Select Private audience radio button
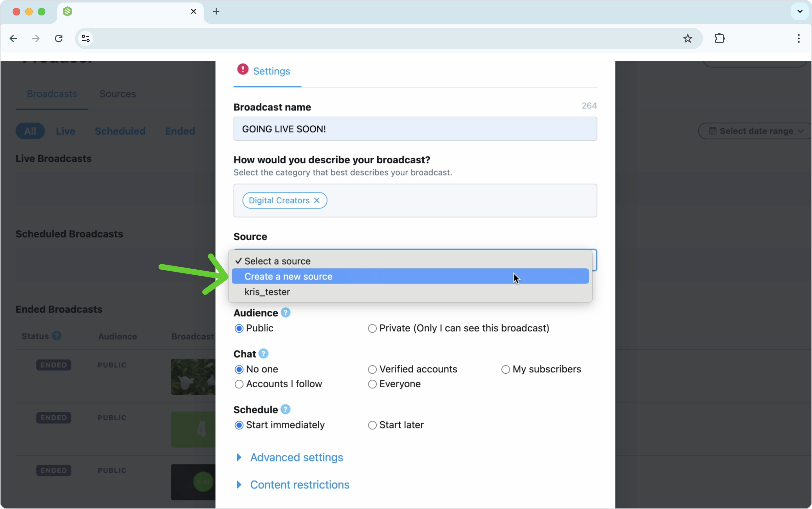The image size is (812, 509). tap(372, 328)
